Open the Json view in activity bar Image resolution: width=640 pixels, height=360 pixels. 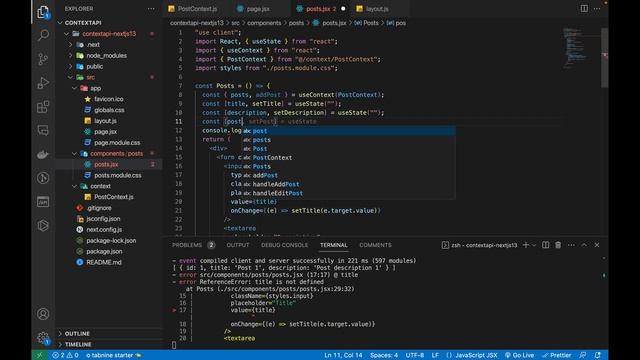[x=43, y=202]
